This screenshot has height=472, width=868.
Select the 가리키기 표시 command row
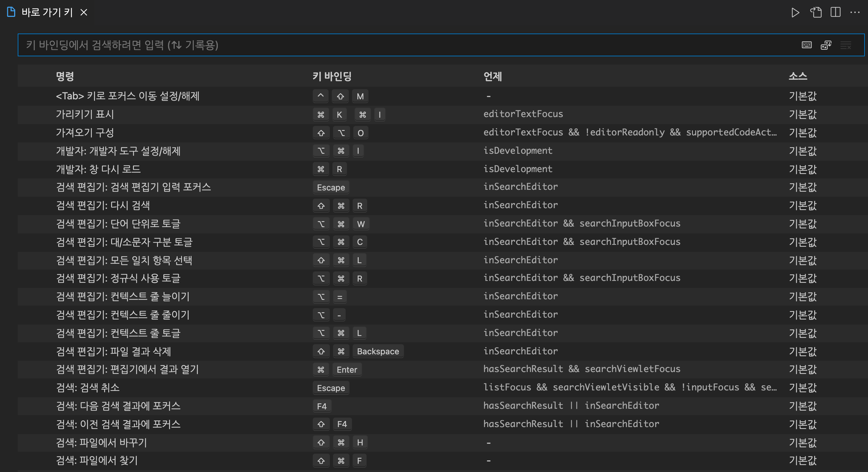pos(85,115)
